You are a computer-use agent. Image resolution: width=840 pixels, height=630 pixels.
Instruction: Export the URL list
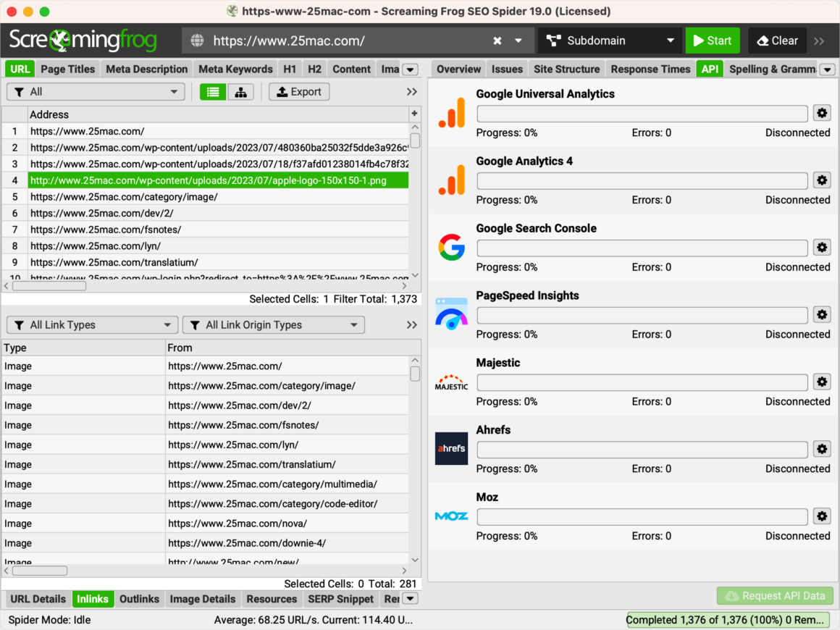299,92
